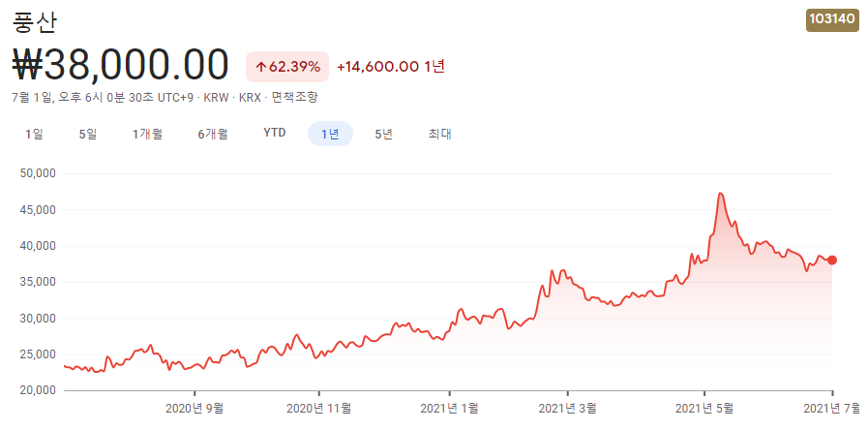Click the 62.39% change badge
The width and height of the screenshot is (868, 430).
287,67
